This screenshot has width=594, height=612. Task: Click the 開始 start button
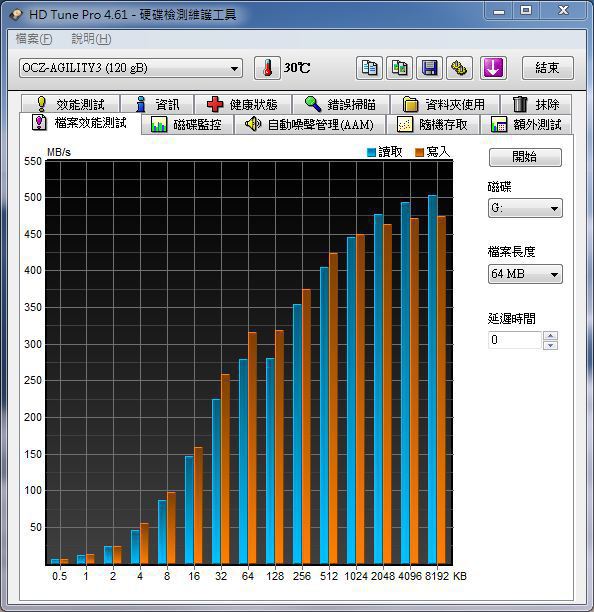(525, 157)
